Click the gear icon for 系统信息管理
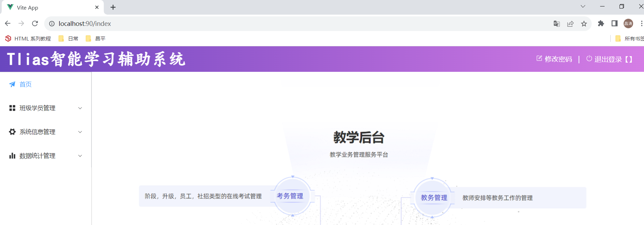Image resolution: width=644 pixels, height=225 pixels. [12, 132]
